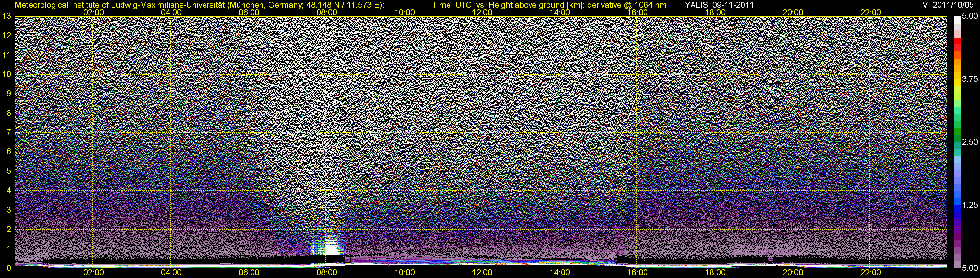The height and width of the screenshot is (278, 980).
Task: Click the 04:00 label on the bottom time axis
Action: pyautogui.click(x=171, y=273)
